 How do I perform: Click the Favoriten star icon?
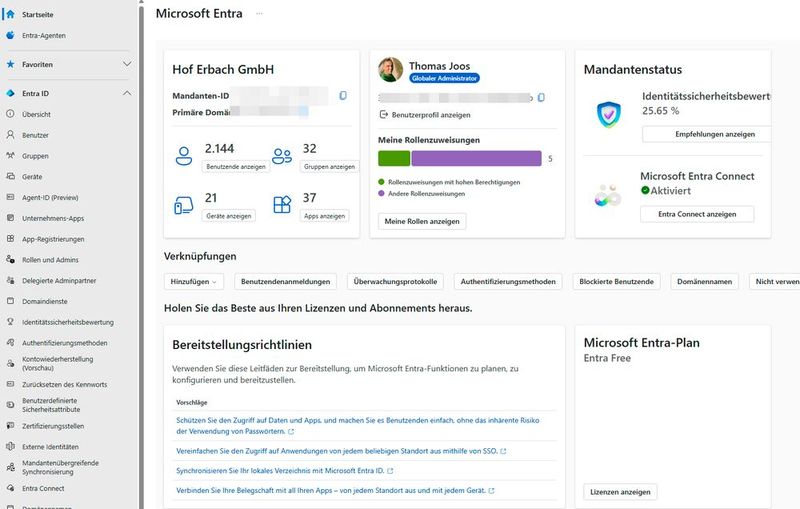10,64
